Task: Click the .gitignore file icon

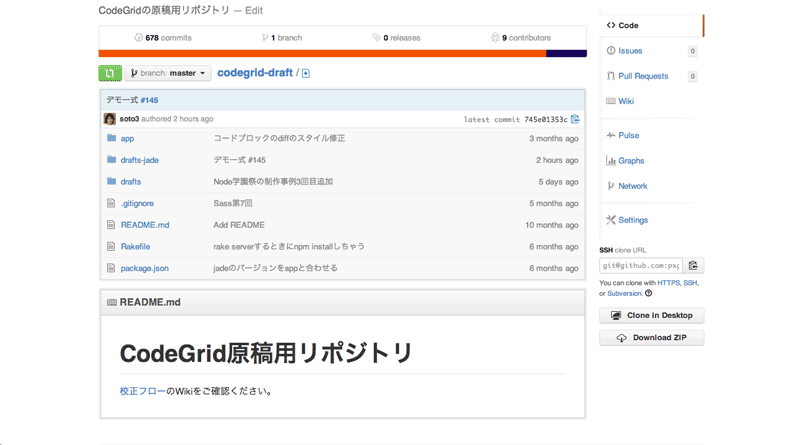Action: pos(111,203)
